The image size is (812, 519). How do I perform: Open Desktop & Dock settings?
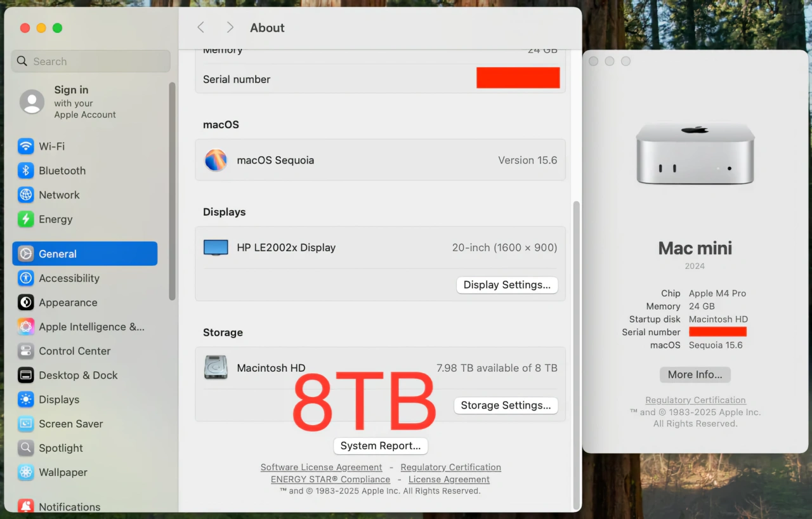coord(79,375)
